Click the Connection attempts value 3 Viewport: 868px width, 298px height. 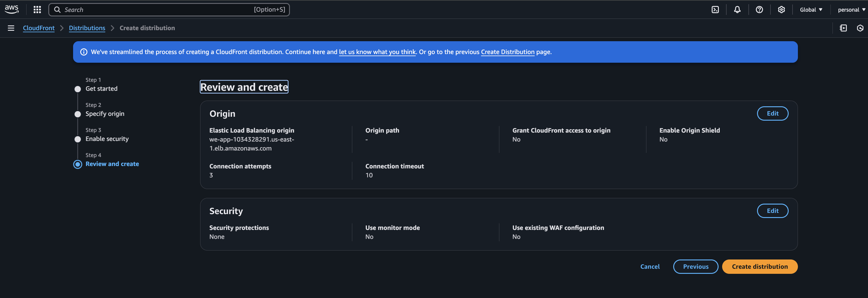211,175
